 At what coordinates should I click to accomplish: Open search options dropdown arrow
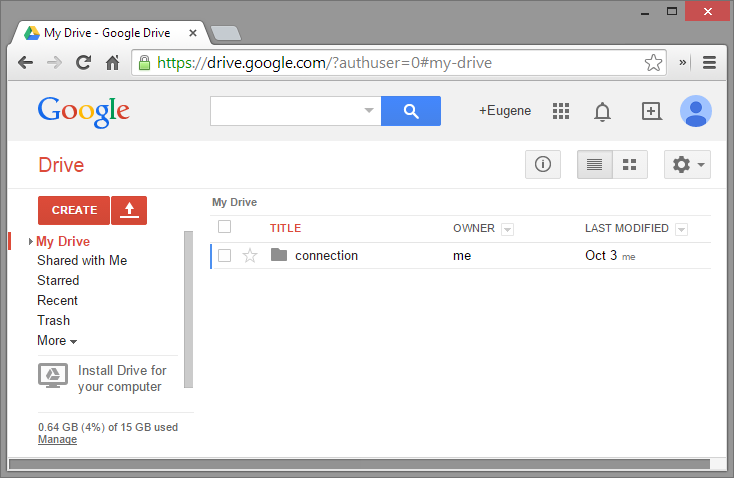tap(369, 110)
